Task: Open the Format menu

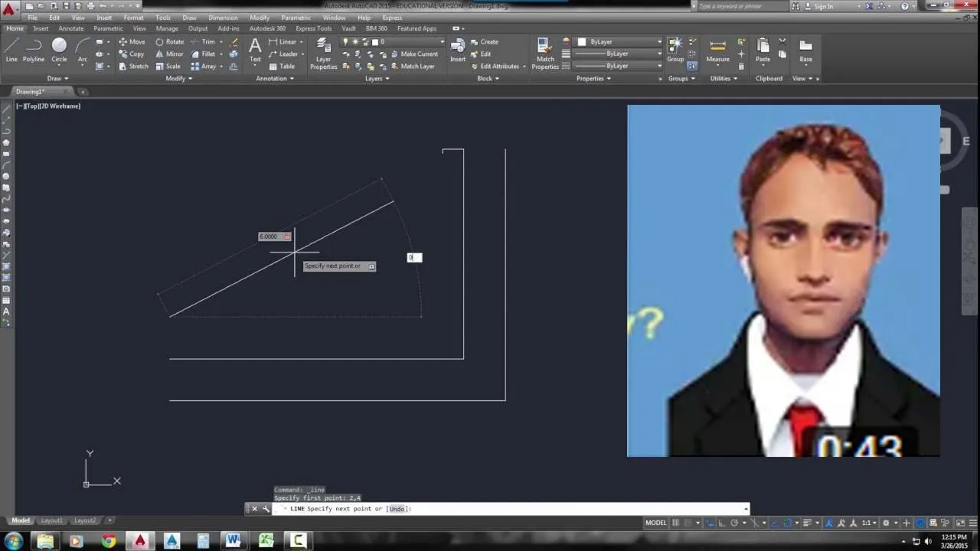Action: click(x=133, y=18)
